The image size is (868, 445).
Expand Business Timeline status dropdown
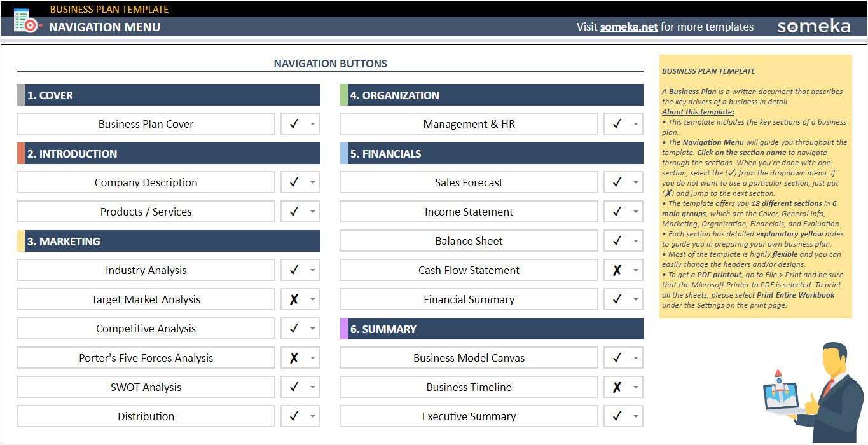click(635, 388)
